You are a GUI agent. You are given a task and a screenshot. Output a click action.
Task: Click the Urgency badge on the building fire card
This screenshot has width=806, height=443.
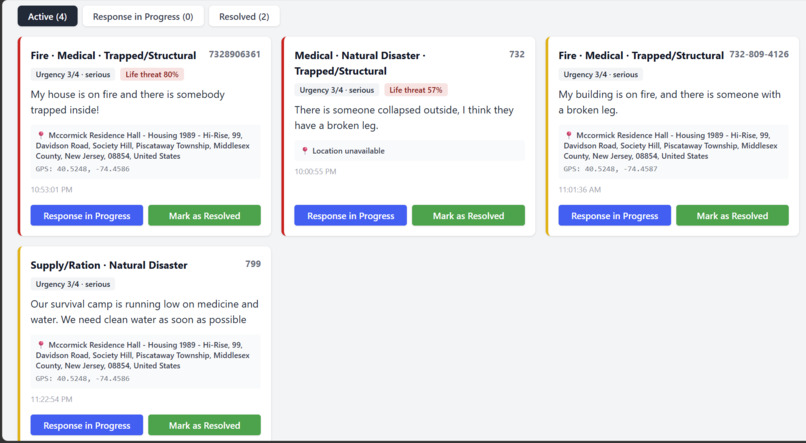click(600, 75)
